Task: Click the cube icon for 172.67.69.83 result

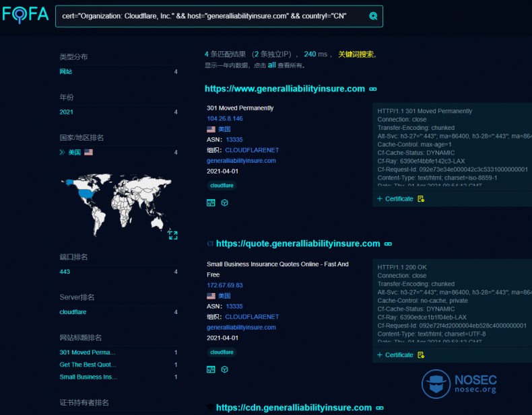Action: click(x=225, y=369)
